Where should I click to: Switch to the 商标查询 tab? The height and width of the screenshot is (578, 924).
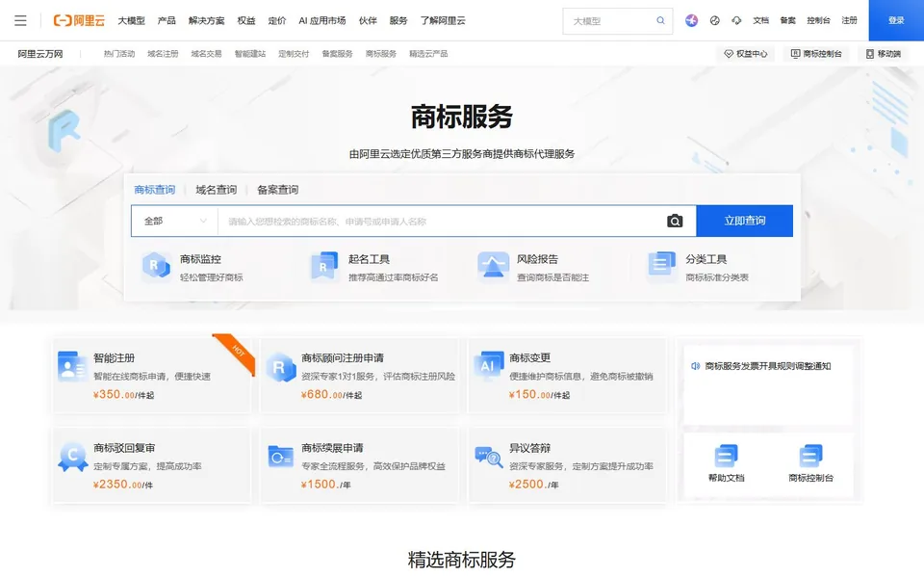[x=154, y=190]
